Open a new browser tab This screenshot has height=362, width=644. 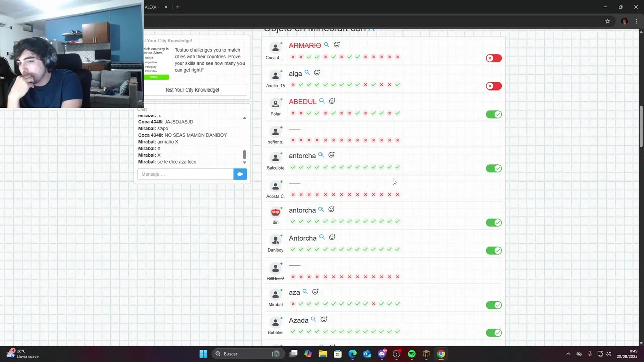(x=178, y=7)
